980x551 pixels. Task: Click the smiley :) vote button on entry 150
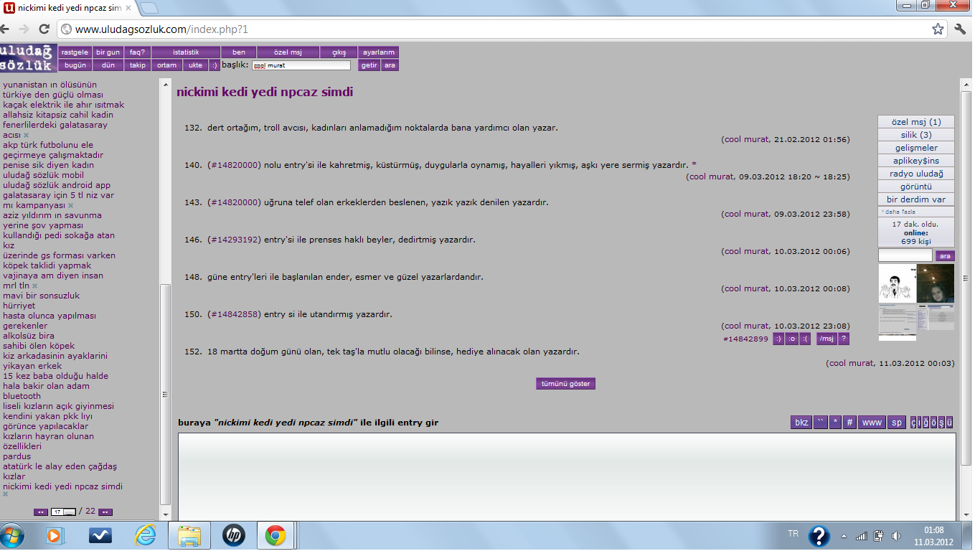[778, 339]
